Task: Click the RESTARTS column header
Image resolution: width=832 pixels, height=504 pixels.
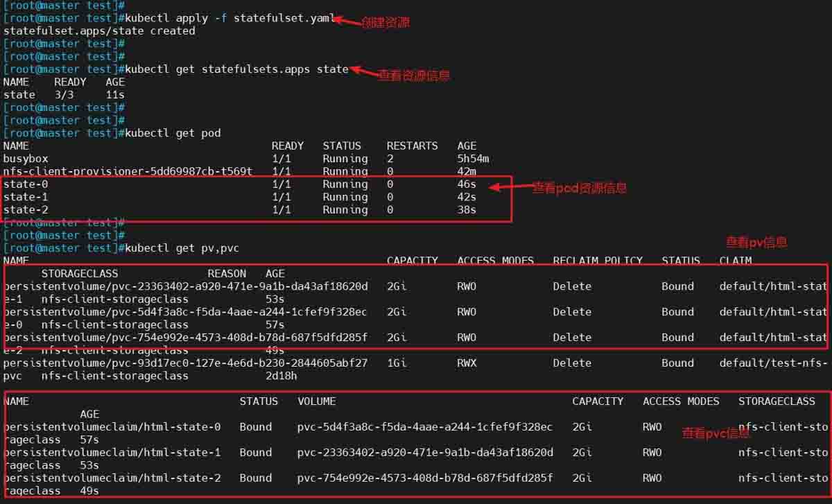Action: click(x=412, y=146)
